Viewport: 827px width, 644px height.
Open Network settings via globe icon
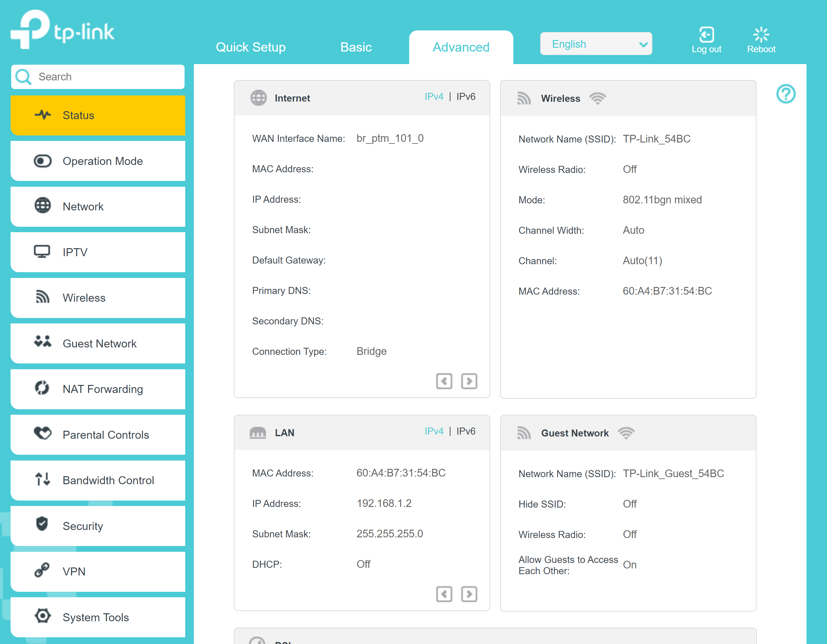[x=42, y=206]
